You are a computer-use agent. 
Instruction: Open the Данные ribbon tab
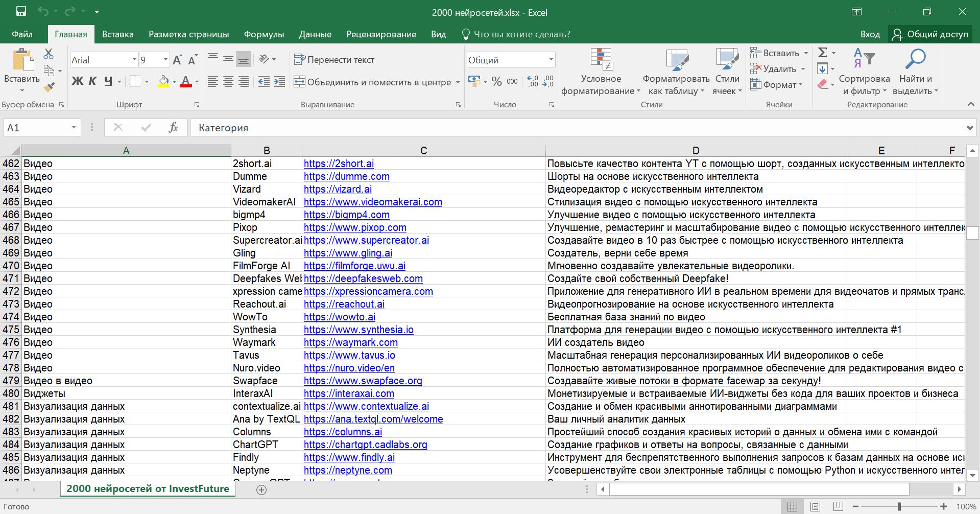(x=315, y=34)
